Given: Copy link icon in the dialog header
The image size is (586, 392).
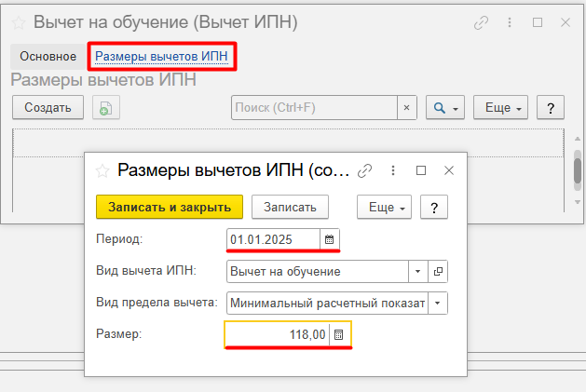Looking at the screenshot, I should pyautogui.click(x=366, y=170).
